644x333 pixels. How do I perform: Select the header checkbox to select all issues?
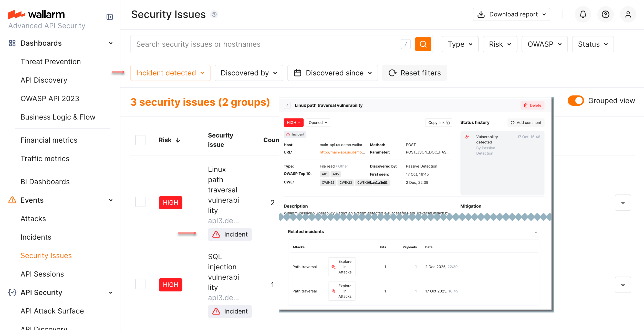tap(140, 140)
